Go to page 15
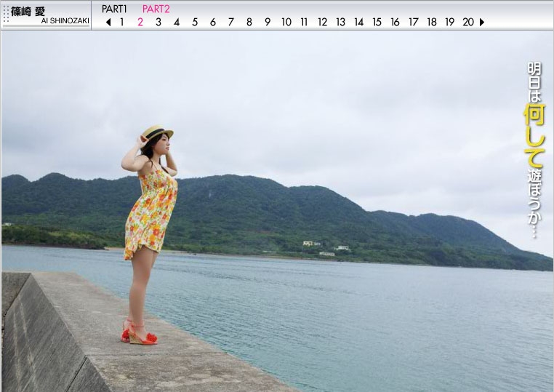The height and width of the screenshot is (392, 554). (377, 23)
